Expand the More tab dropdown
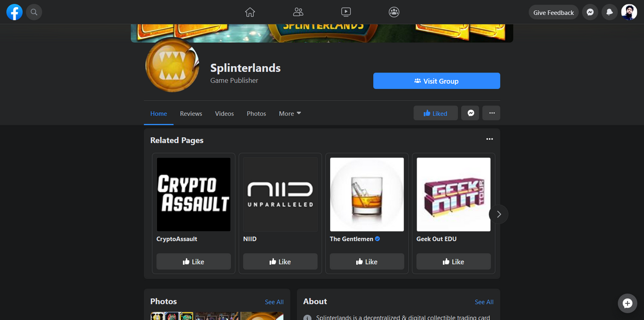Viewport: 644px width, 320px height. (290, 114)
